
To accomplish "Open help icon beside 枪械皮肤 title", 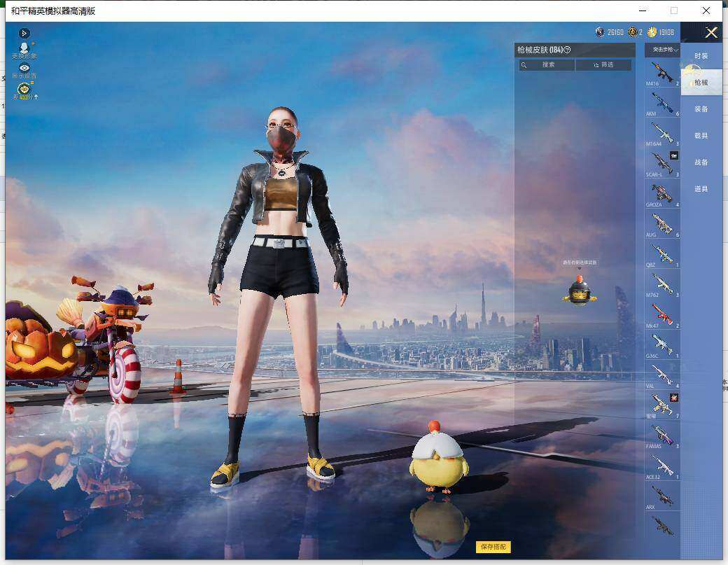I will click(568, 50).
